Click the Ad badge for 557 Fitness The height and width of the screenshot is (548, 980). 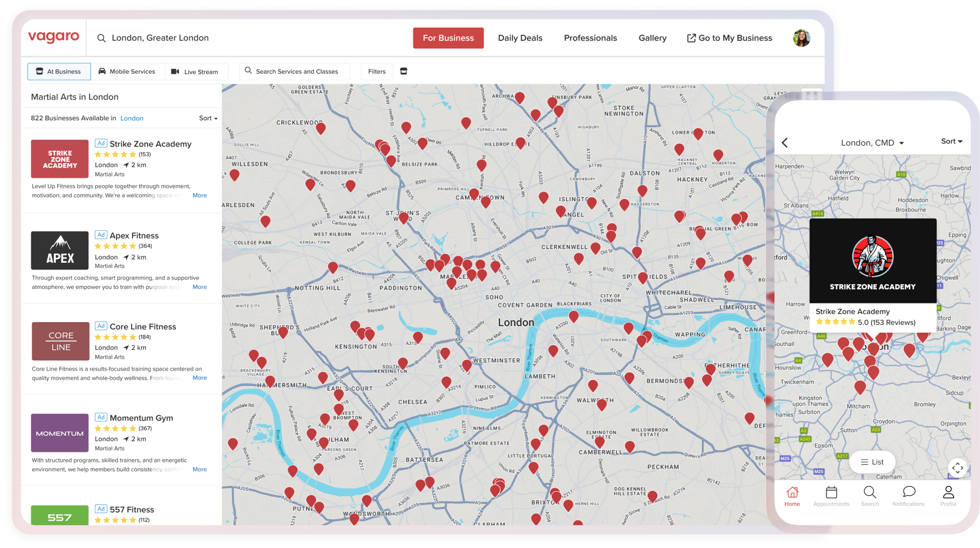pos(101,509)
